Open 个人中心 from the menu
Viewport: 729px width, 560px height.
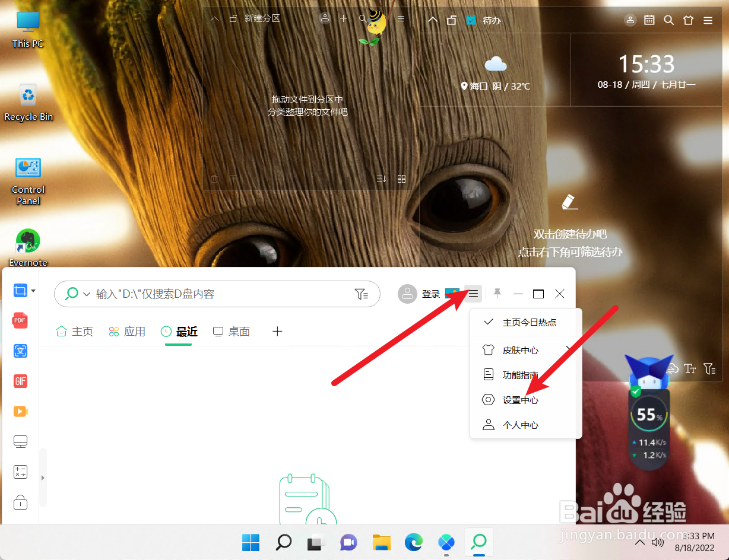pos(526,425)
